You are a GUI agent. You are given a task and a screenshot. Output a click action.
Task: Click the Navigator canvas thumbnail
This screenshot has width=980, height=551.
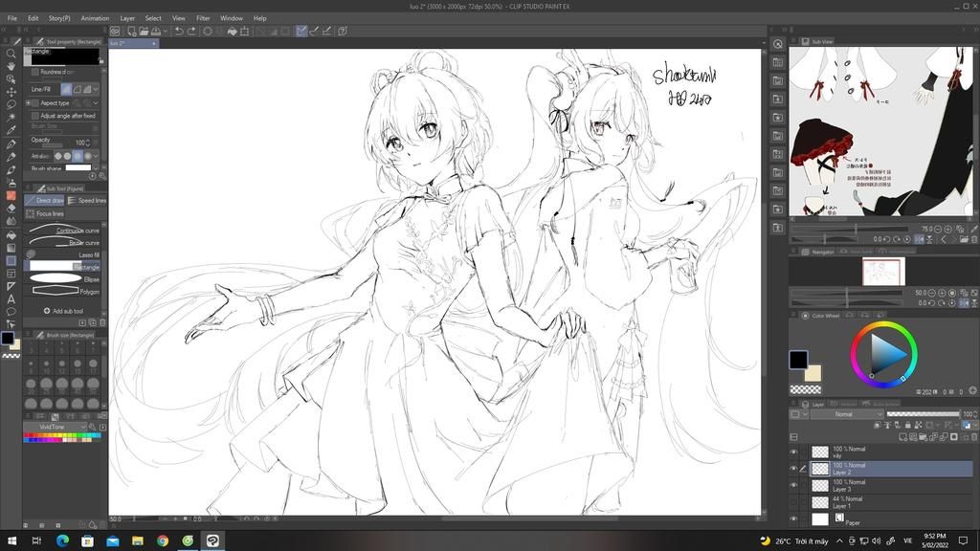click(883, 273)
